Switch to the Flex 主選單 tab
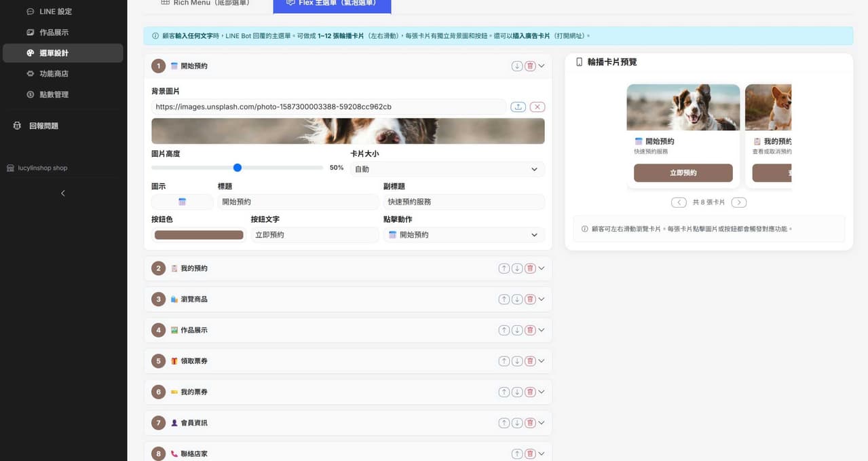868x461 pixels. pos(333,4)
